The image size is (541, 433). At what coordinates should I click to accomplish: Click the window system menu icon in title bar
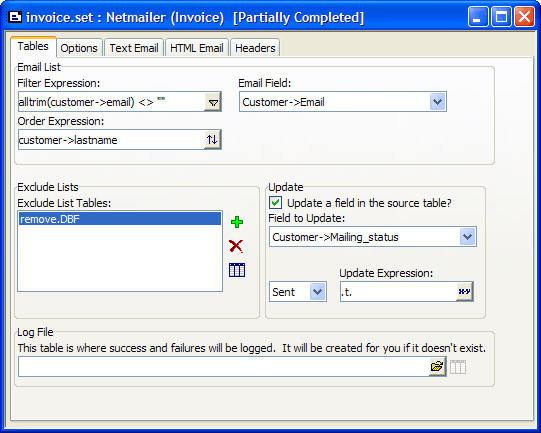tap(15, 17)
